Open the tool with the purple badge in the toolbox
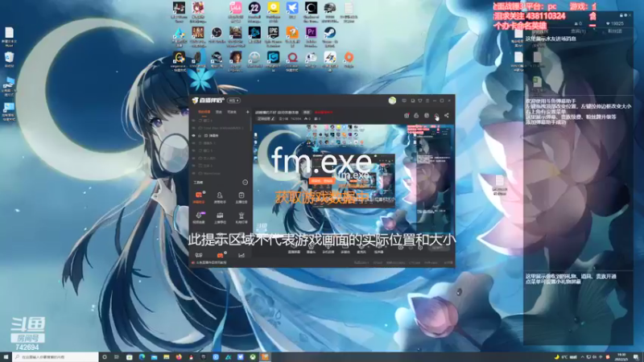Viewport: 644px width, 362px height. [x=199, y=216]
